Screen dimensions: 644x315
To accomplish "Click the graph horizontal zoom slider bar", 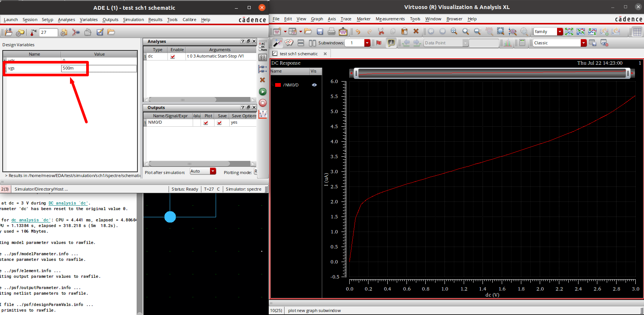I will (x=492, y=73).
